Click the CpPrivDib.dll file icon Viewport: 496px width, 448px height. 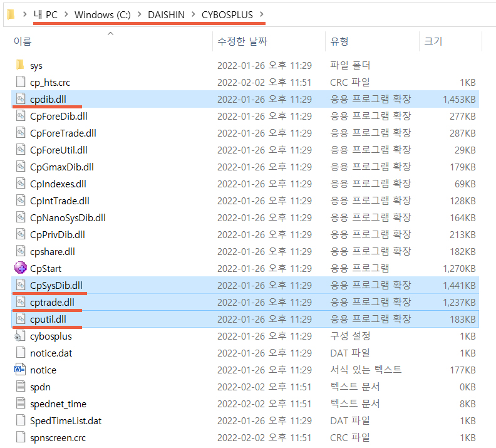21,234
